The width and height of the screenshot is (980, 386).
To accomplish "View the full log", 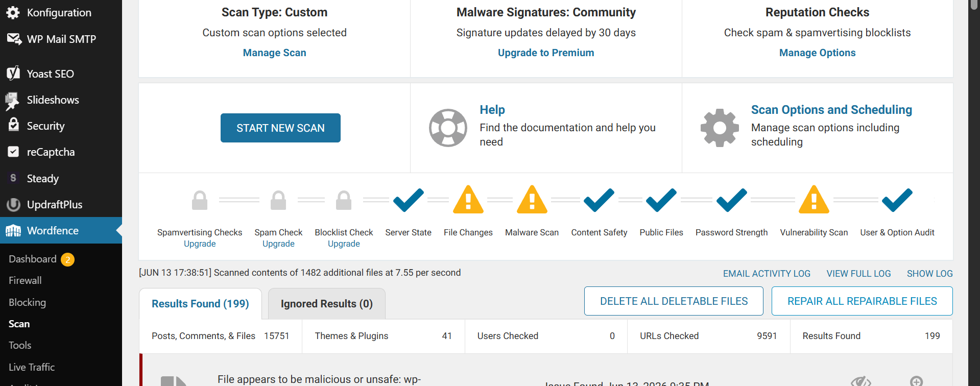I will coord(858,274).
